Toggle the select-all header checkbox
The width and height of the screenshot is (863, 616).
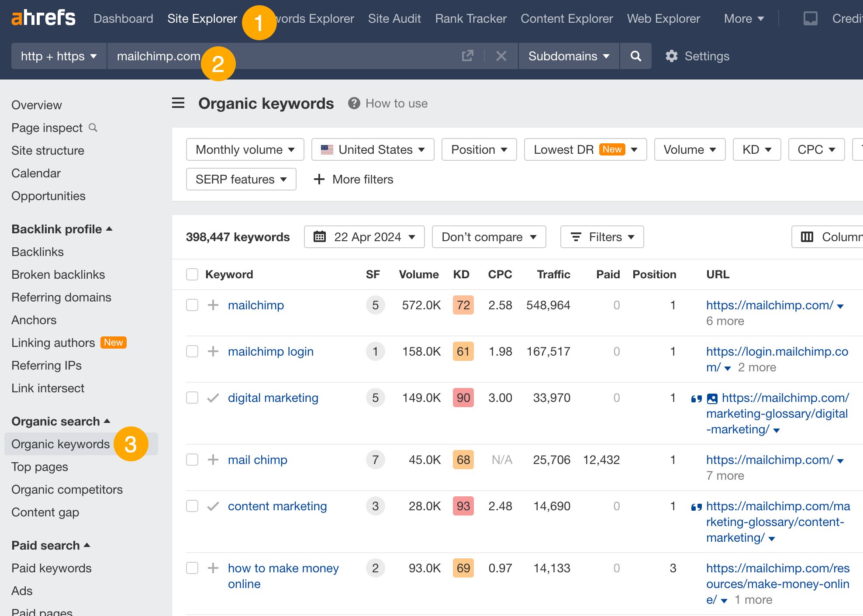tap(191, 275)
